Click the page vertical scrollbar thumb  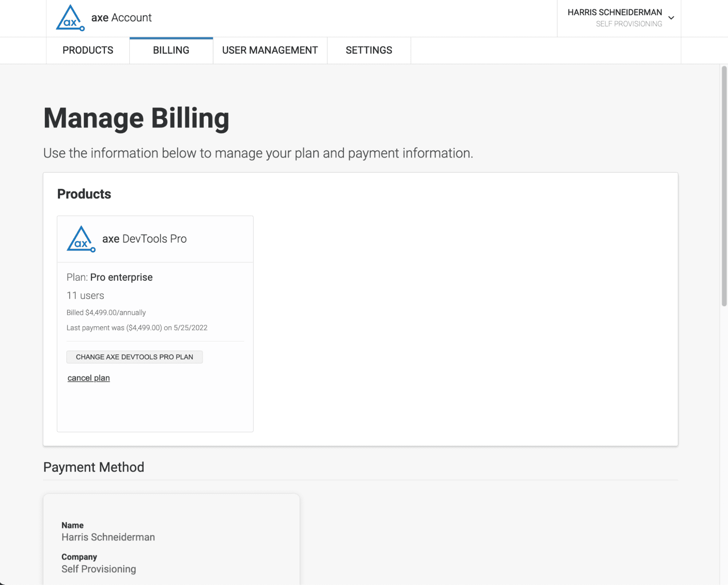(x=724, y=186)
